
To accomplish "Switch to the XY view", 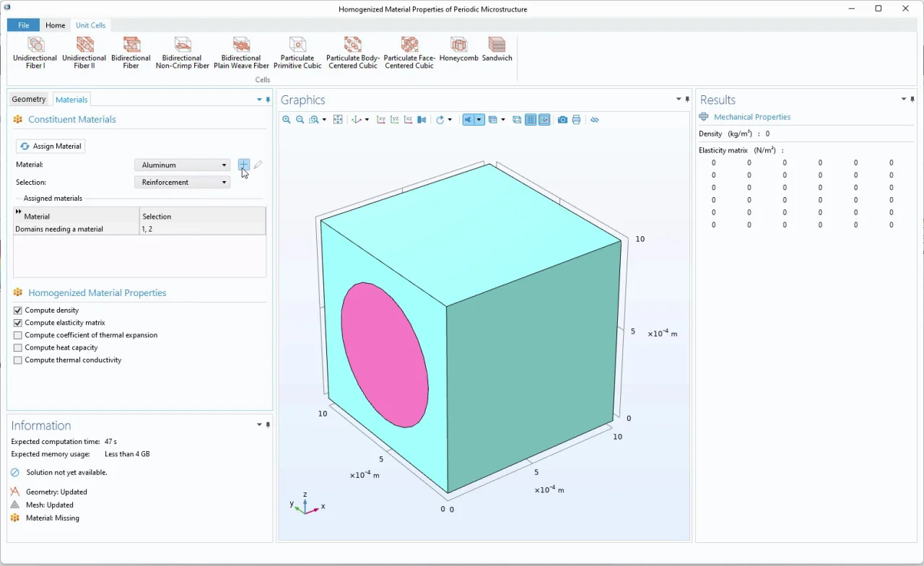I will coord(381,120).
